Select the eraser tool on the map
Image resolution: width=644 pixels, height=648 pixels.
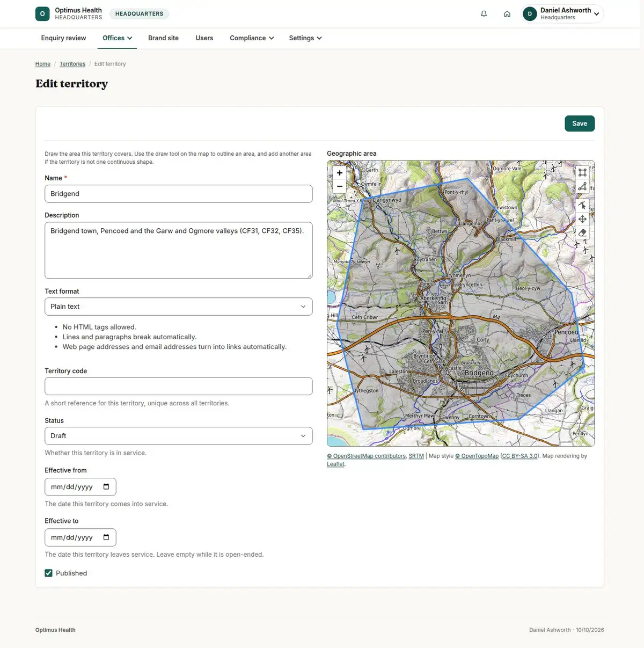tap(582, 232)
